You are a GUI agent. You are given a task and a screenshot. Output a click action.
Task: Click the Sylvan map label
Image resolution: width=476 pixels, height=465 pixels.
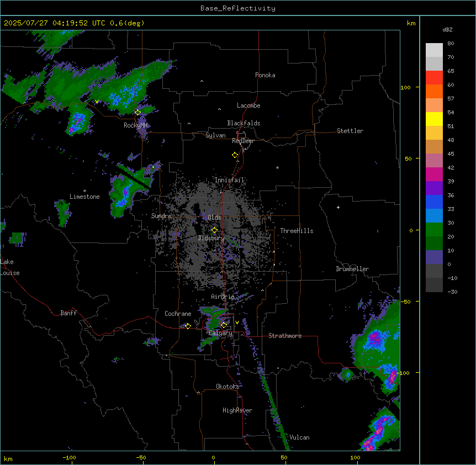(x=215, y=135)
